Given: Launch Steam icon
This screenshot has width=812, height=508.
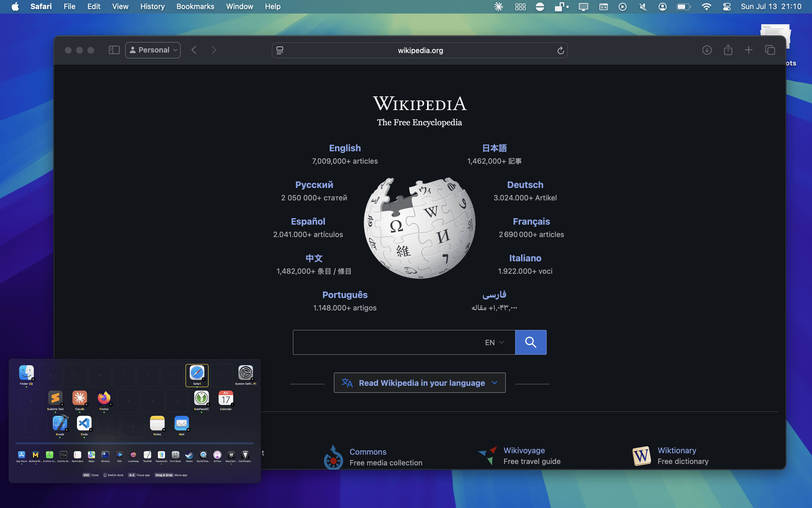Looking at the screenshot, I should coord(189,455).
